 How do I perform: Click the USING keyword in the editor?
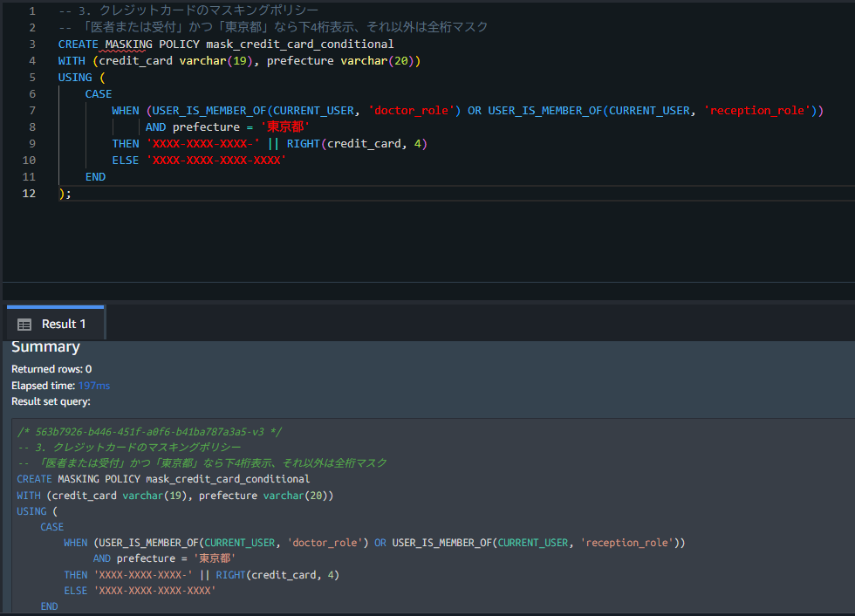coord(75,78)
